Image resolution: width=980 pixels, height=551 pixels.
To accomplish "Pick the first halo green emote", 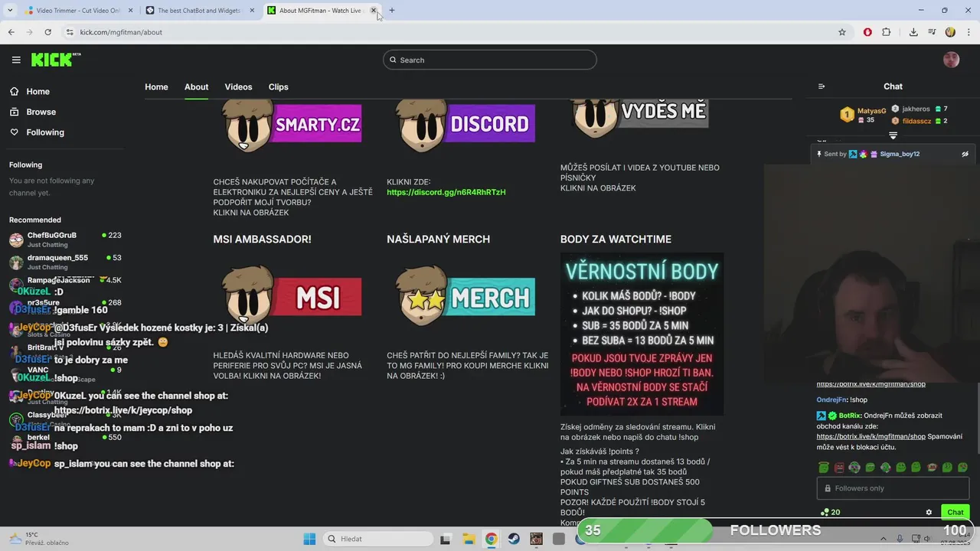I will tap(823, 467).
